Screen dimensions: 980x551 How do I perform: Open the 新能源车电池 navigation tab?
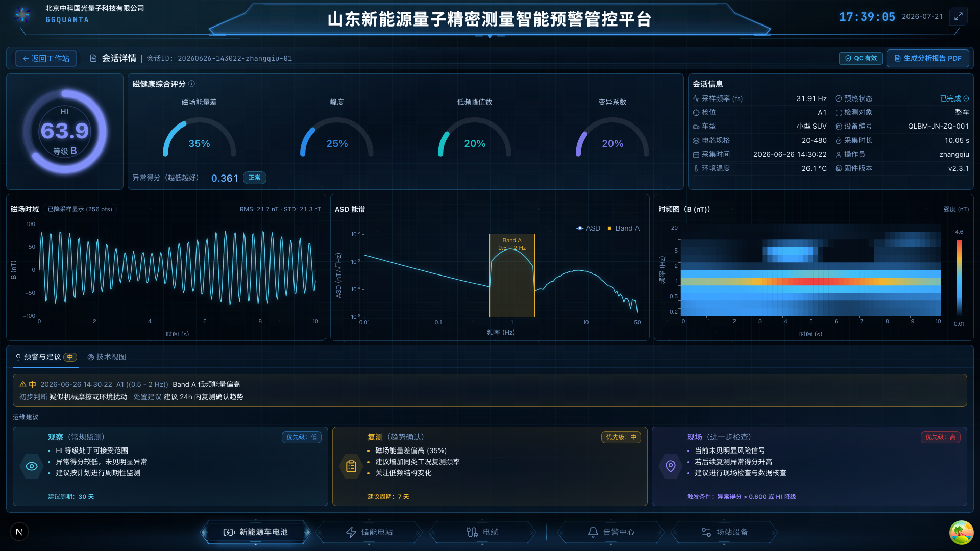point(256,532)
